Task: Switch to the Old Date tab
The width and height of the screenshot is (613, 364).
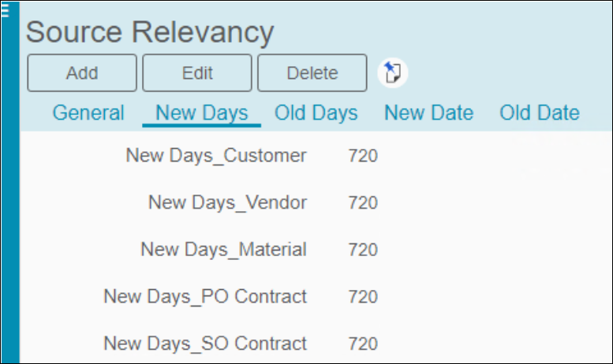Action: (540, 113)
